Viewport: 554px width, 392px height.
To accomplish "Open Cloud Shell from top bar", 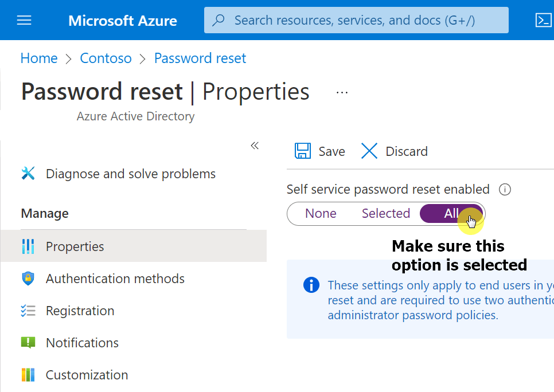I will (543, 20).
